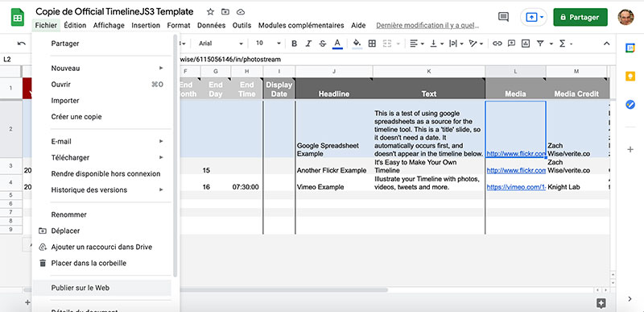Toggle bold formatting
The height and width of the screenshot is (312, 644).
(x=294, y=44)
